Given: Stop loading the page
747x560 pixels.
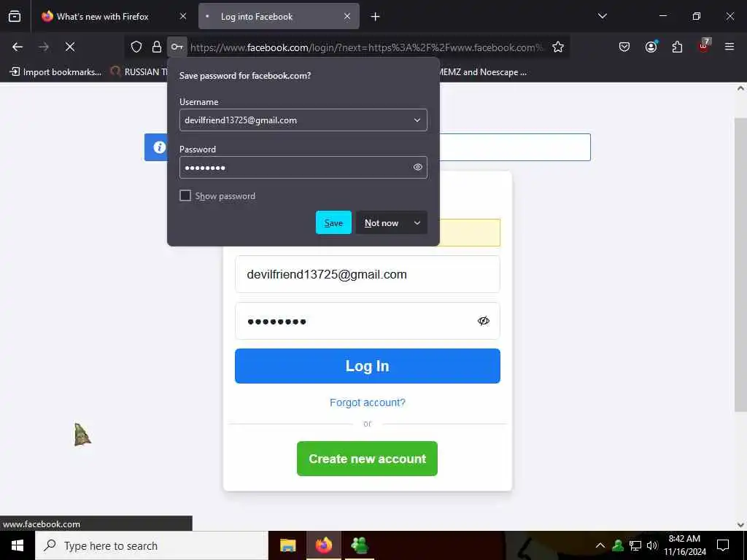Looking at the screenshot, I should pos(70,47).
